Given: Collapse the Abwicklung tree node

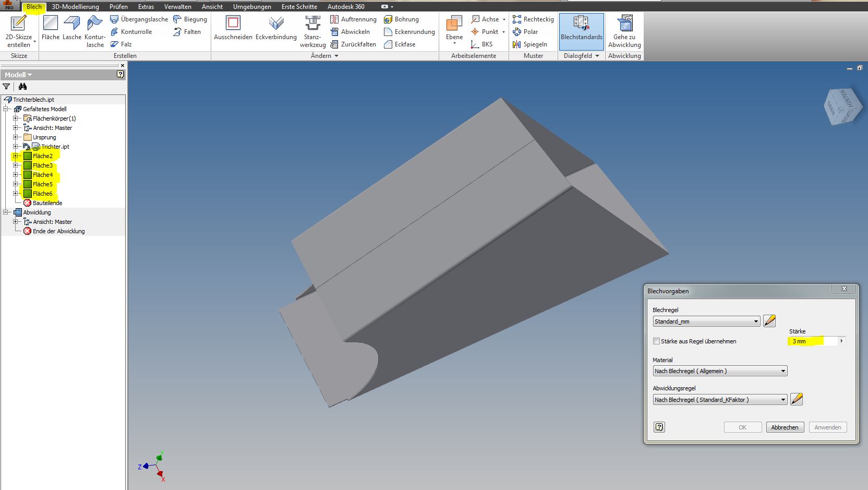Looking at the screenshot, I should tap(6, 212).
